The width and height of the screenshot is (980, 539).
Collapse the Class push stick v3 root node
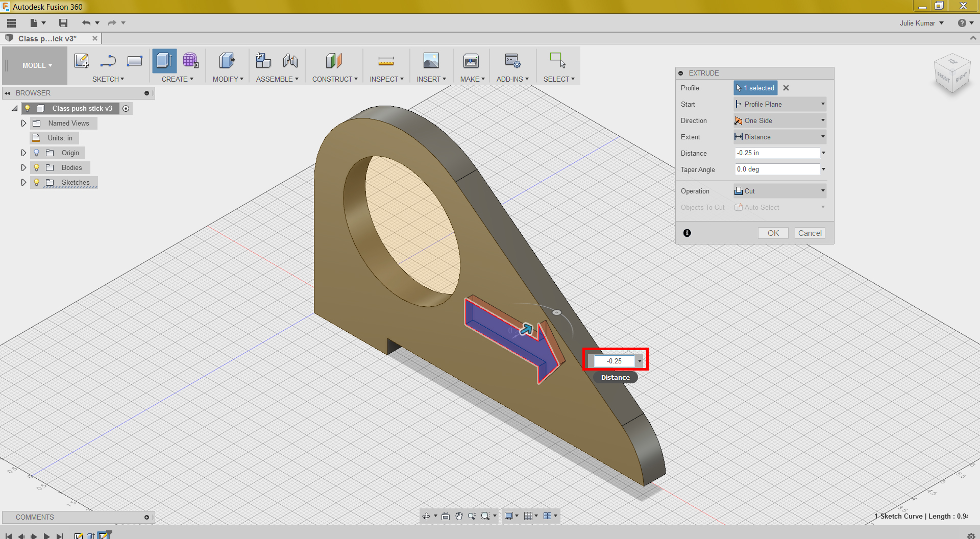(x=15, y=108)
